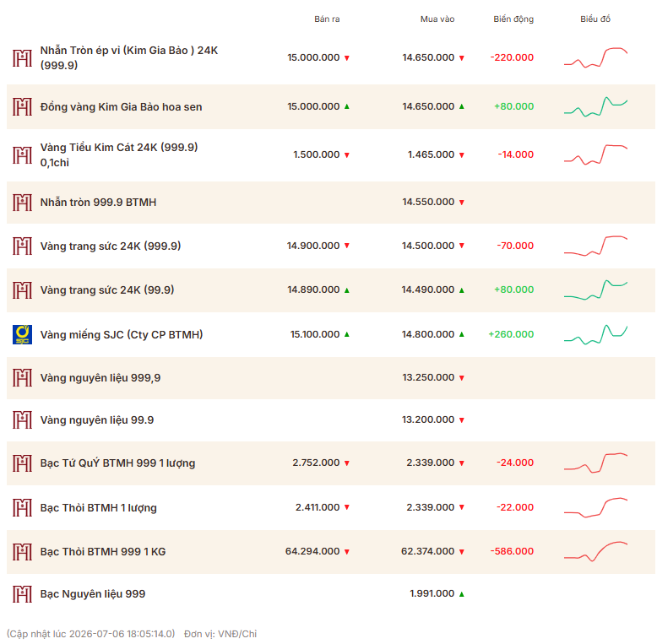Open chart for Vàng trang sức 24K (99.9)
657x644 pixels.
tap(595, 290)
